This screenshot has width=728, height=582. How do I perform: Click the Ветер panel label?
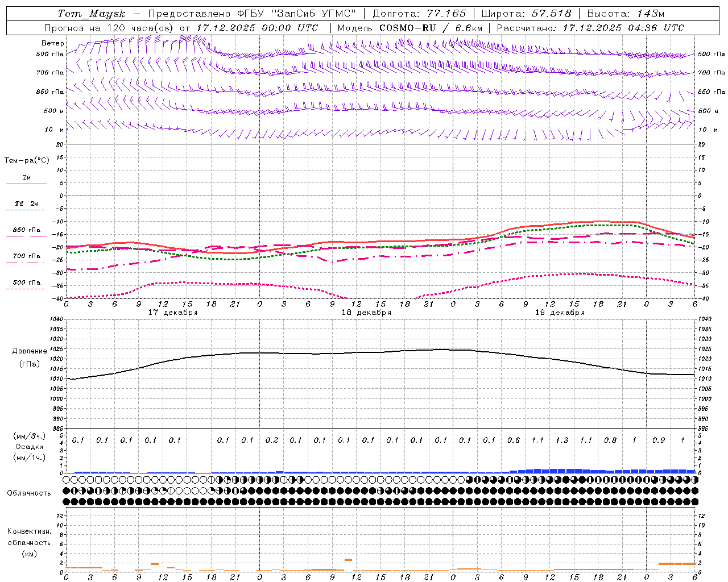pos(53,43)
